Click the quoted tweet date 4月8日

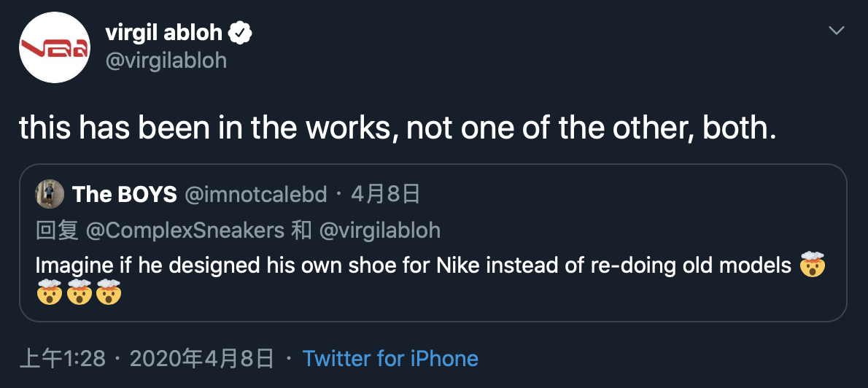385,195
